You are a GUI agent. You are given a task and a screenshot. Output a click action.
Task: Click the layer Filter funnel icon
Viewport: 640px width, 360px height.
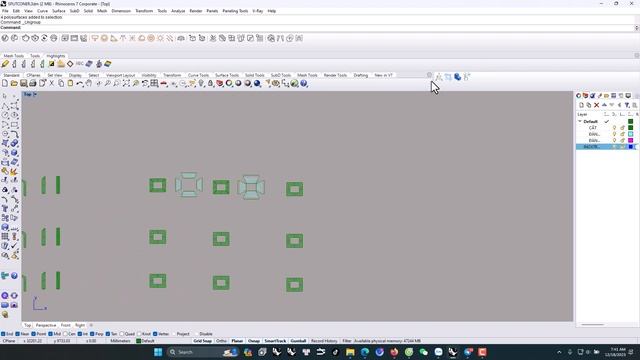pyautogui.click(x=627, y=105)
